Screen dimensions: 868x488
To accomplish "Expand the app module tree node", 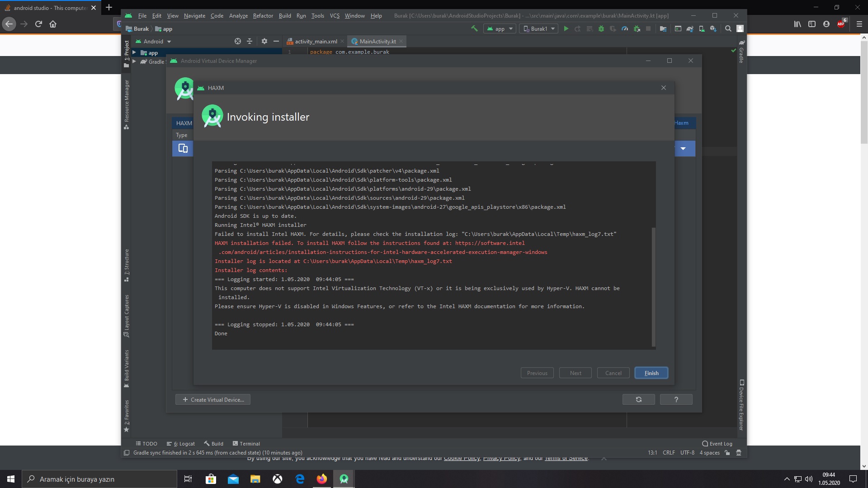I will (134, 53).
